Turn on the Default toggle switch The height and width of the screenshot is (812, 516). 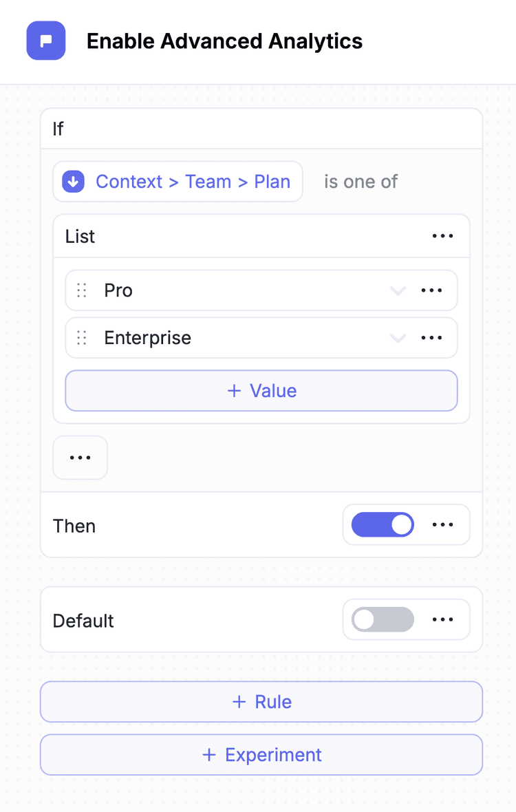(383, 620)
